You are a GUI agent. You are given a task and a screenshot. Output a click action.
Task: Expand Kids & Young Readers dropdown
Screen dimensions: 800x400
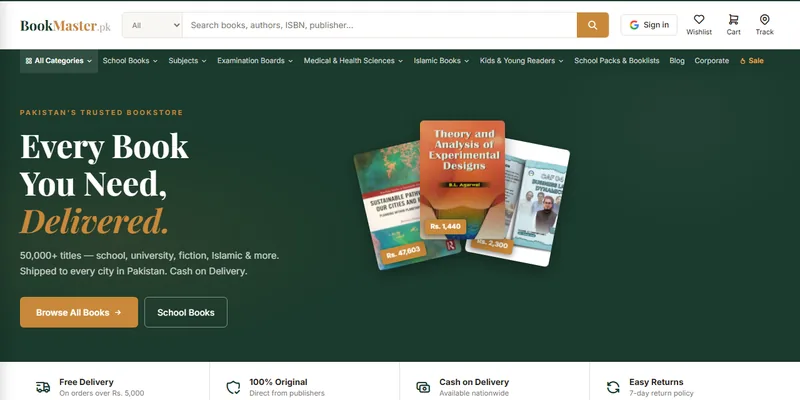(x=521, y=61)
